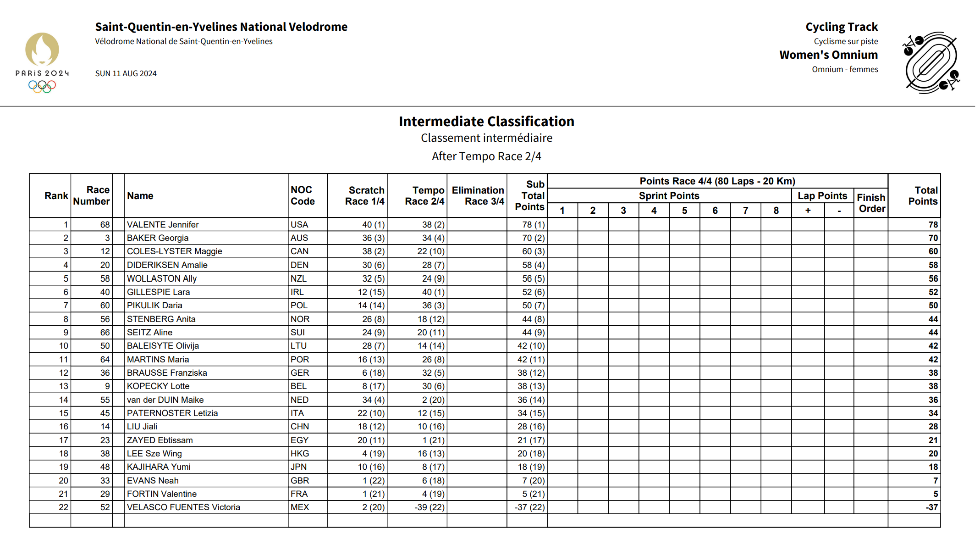Select the name 'FORTIN Valentine'
980x556 pixels.
click(162, 494)
